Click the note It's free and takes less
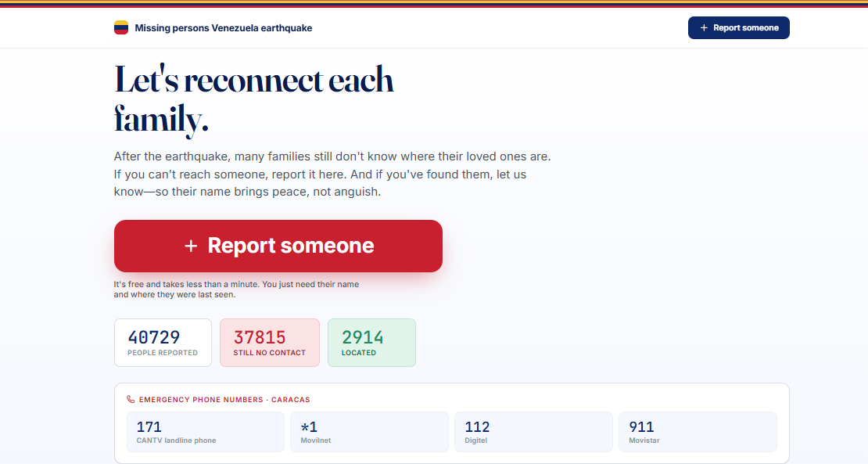 coord(236,289)
